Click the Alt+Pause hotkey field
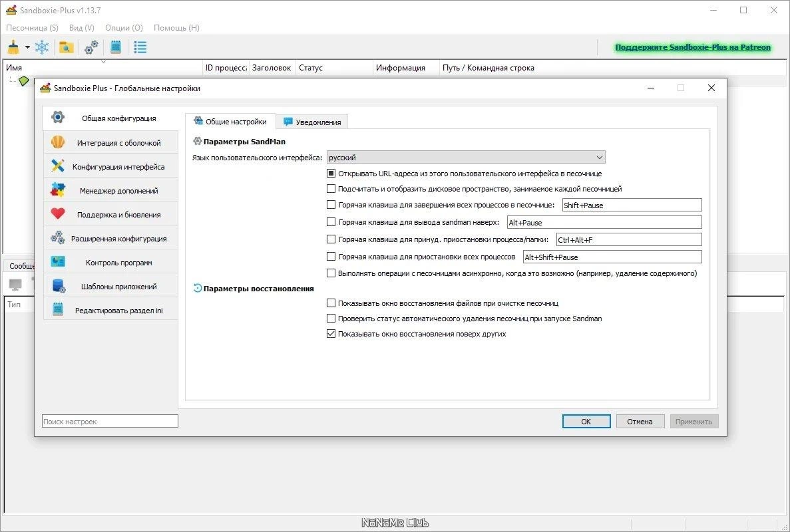790x532 pixels. coord(604,222)
